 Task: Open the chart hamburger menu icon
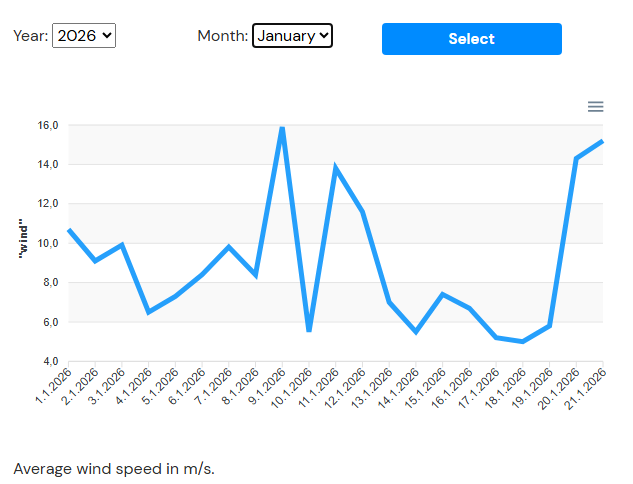point(595,106)
